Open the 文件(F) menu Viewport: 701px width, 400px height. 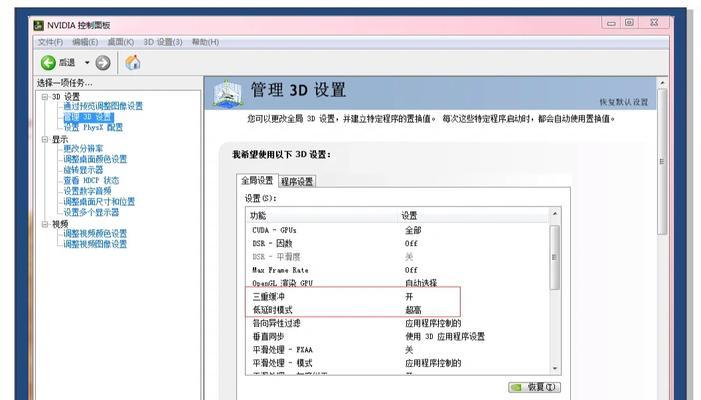click(x=50, y=42)
